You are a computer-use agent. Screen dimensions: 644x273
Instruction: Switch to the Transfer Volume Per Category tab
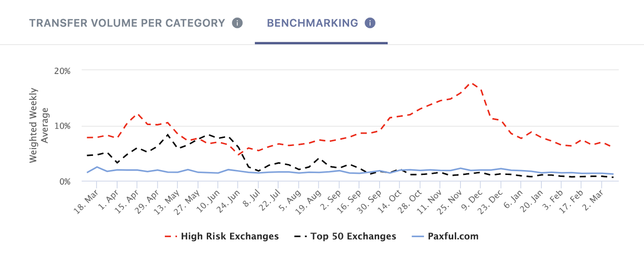tap(127, 23)
